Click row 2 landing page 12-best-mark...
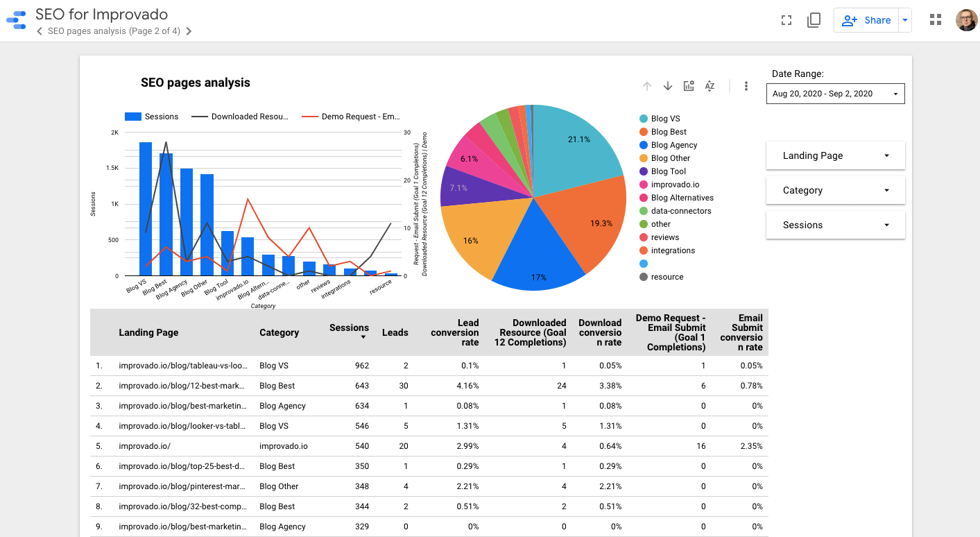Image resolution: width=980 pixels, height=537 pixels. pyautogui.click(x=183, y=386)
